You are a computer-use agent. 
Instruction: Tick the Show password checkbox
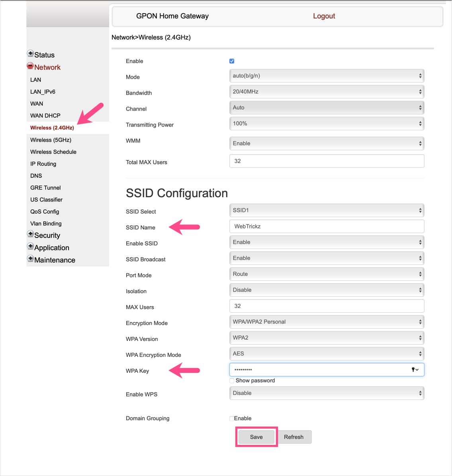[232, 381]
